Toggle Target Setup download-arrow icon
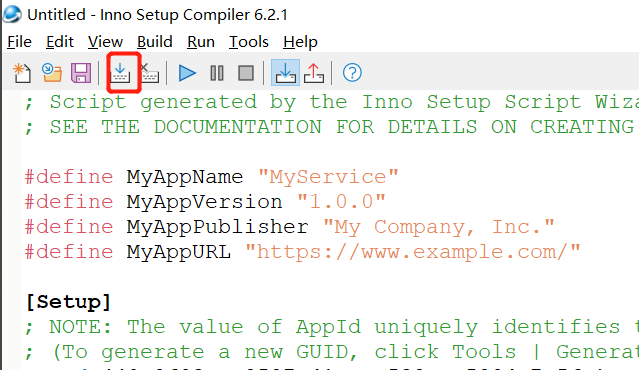The width and height of the screenshot is (639, 370). (285, 73)
